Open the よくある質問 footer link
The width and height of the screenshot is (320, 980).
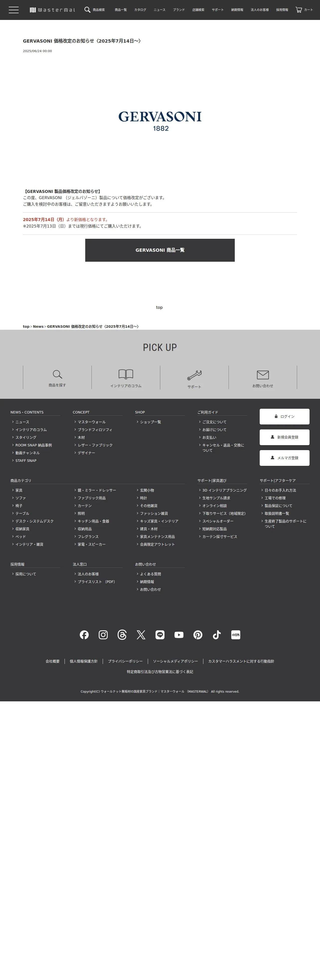pyautogui.click(x=150, y=574)
